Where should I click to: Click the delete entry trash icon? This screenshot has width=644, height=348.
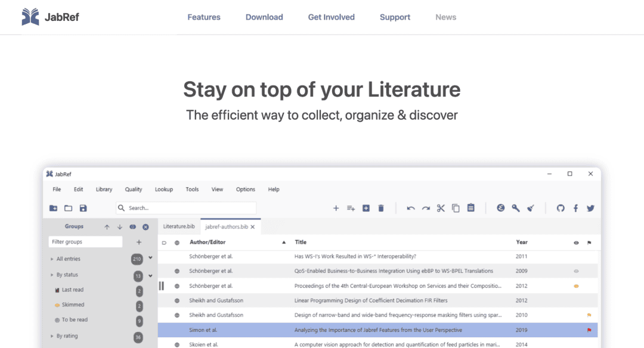[381, 208]
